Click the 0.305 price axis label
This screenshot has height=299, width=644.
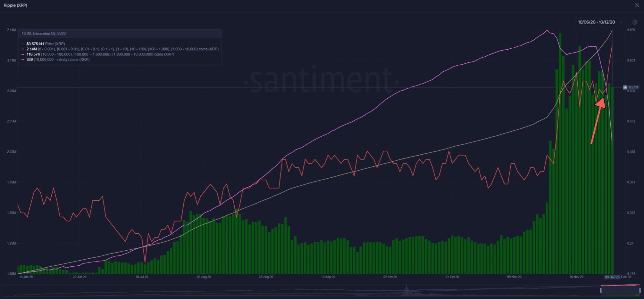[x=631, y=213]
